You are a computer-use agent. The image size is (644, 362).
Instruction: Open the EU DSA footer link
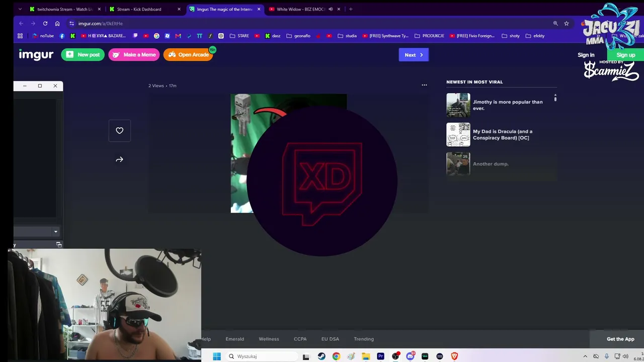[331, 339]
